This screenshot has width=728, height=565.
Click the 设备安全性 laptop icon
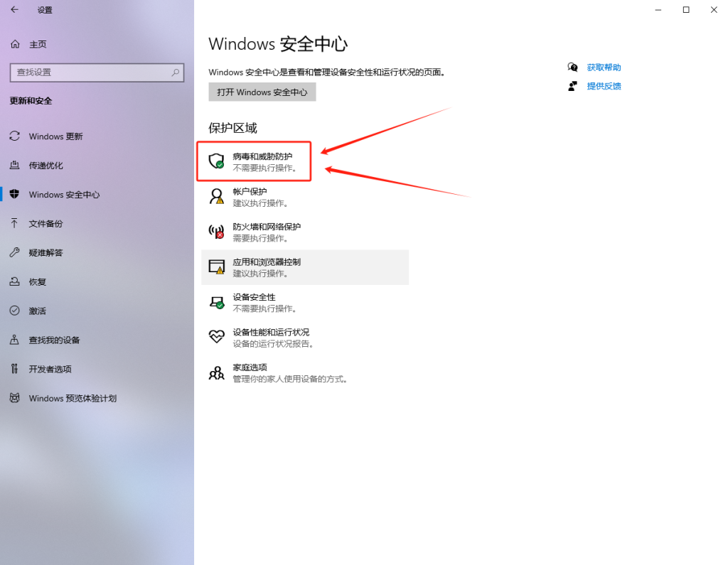(216, 302)
